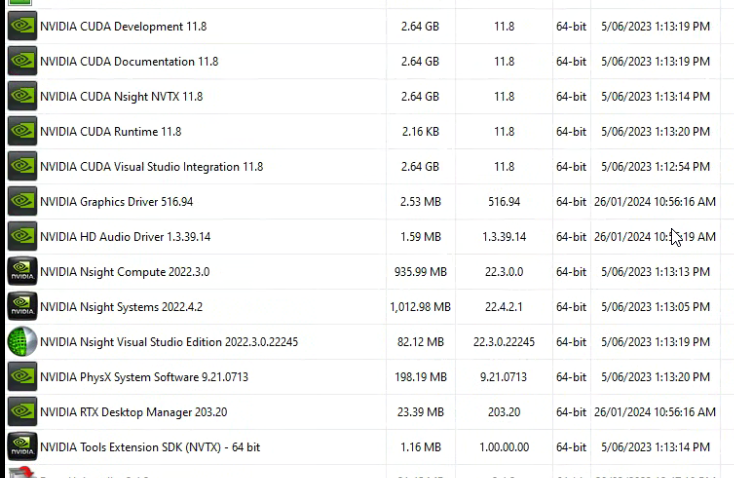Click the NVIDIA Tools Extension SDK icon
This screenshot has width=734, height=478.
point(22,447)
